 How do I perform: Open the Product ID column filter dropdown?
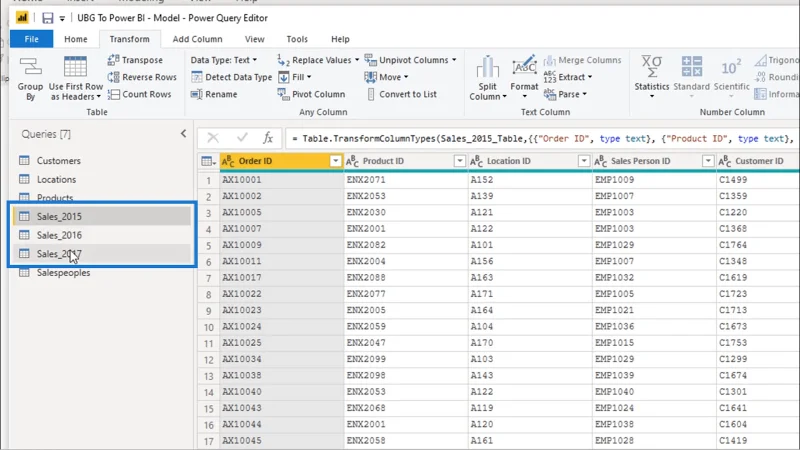460,161
